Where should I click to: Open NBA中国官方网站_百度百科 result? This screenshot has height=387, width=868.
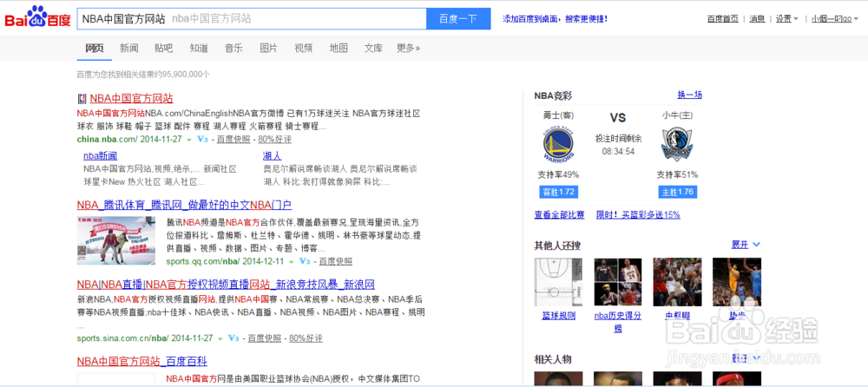pyautogui.click(x=142, y=362)
